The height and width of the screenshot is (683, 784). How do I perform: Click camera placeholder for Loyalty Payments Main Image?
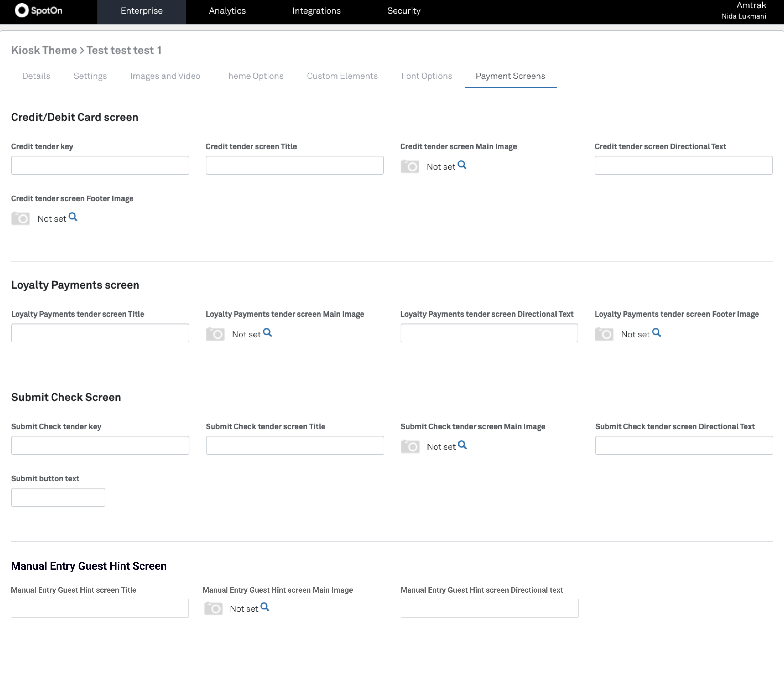coord(215,334)
